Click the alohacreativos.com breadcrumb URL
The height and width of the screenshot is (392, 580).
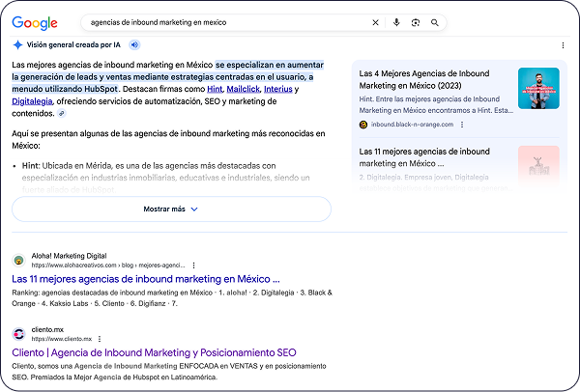pos(108,266)
